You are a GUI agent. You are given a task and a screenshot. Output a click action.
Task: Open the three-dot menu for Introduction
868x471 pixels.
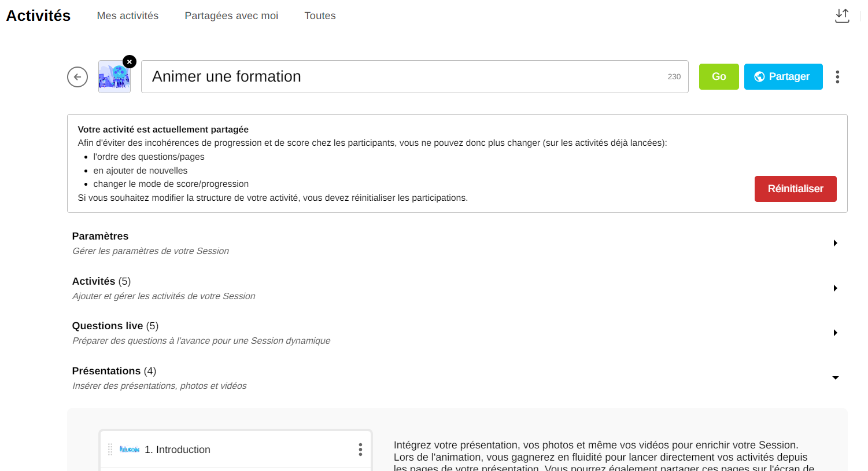(x=360, y=450)
